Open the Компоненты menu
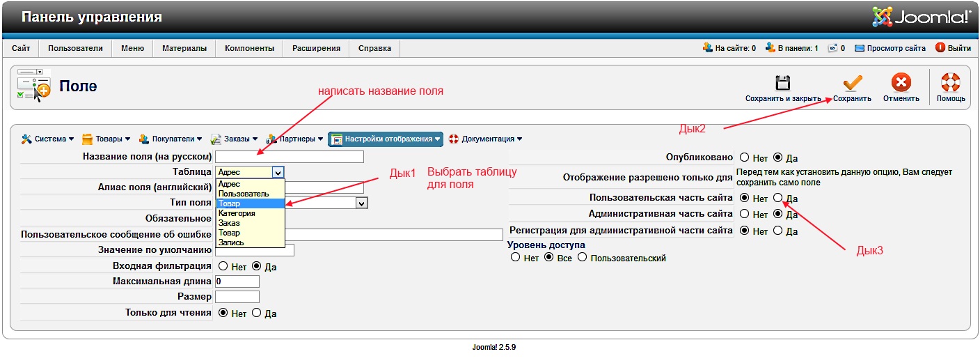The width and height of the screenshot is (980, 363). coord(249,48)
